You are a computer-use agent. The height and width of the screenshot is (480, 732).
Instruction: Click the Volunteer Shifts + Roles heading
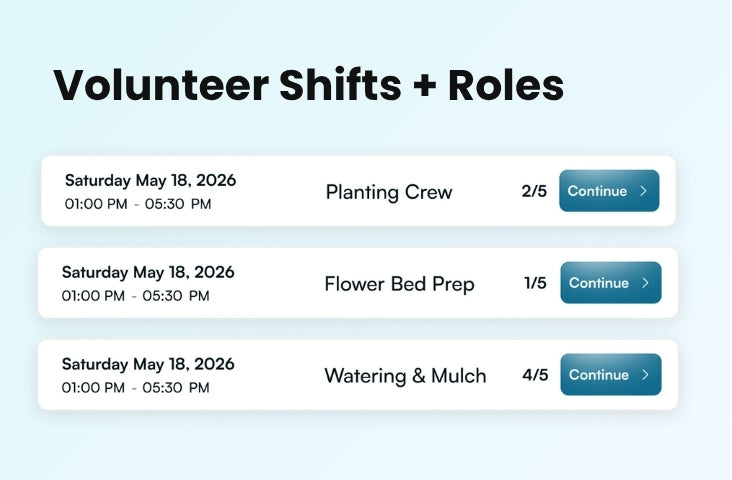tap(308, 86)
